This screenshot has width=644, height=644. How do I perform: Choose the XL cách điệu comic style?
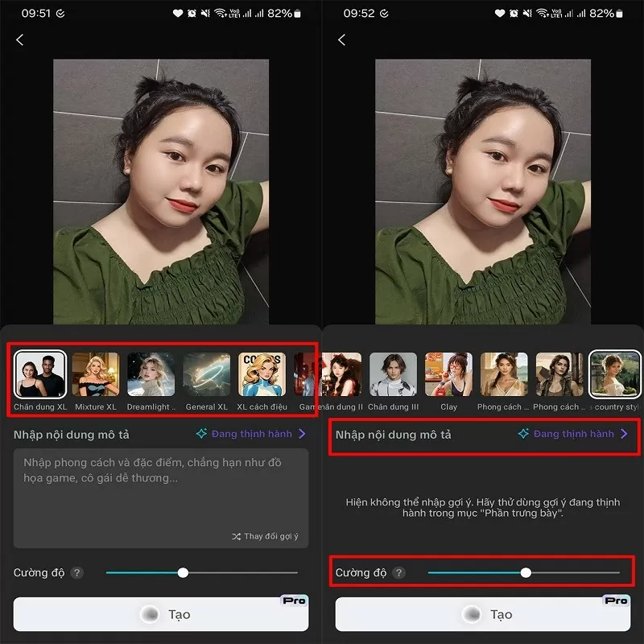(262, 375)
